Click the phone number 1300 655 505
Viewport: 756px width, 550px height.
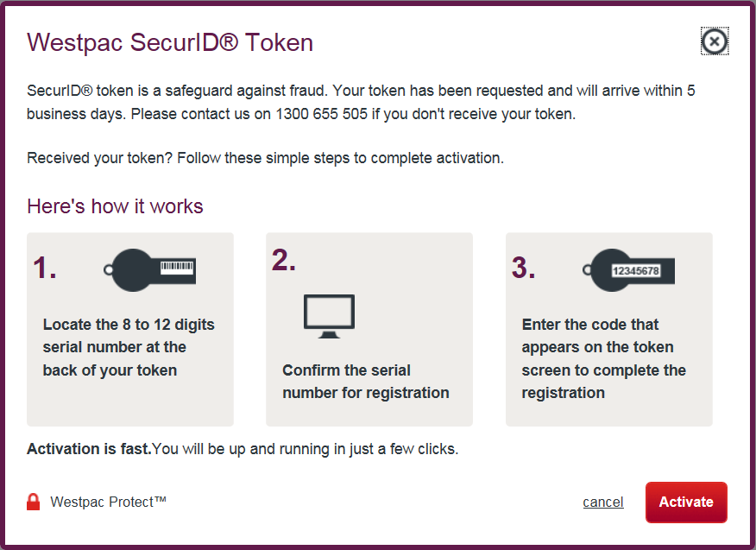point(322,113)
